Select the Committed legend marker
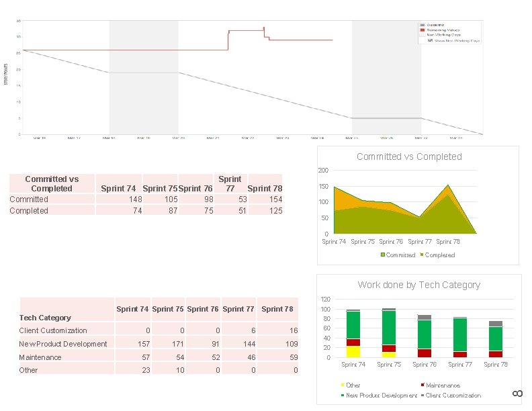The image size is (532, 411). (383, 255)
